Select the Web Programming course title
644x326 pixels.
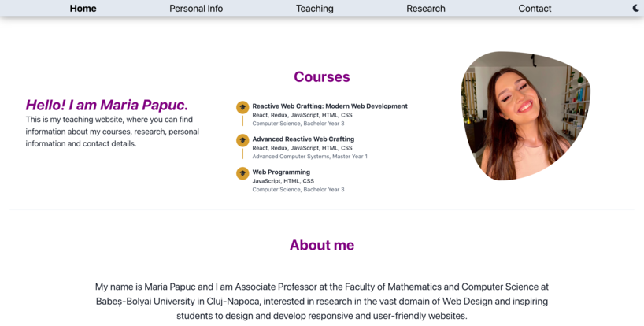coord(281,172)
